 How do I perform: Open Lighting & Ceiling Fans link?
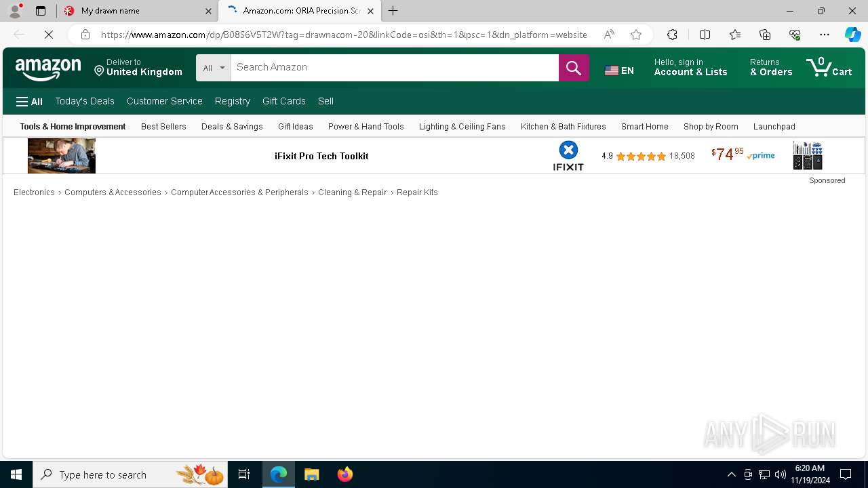462,127
